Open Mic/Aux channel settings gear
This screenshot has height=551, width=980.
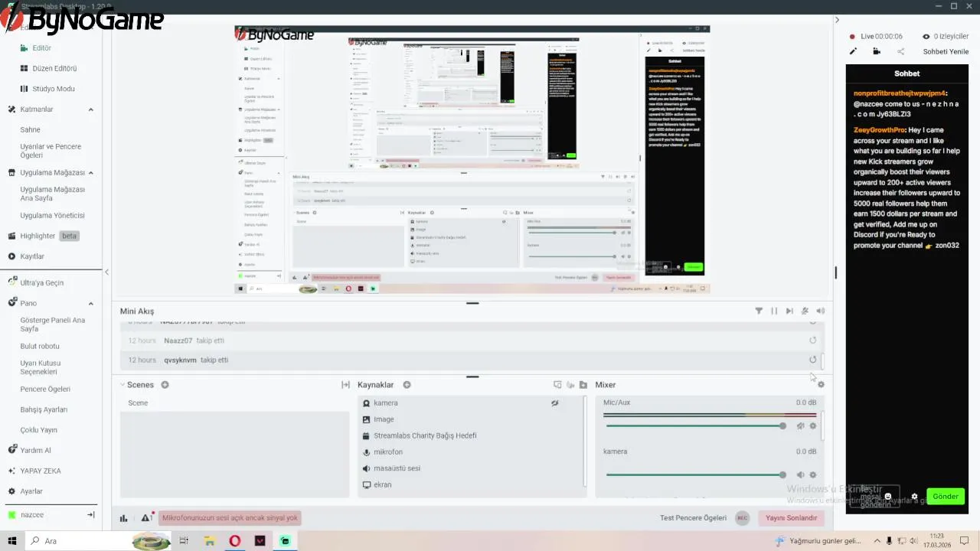pyautogui.click(x=813, y=426)
